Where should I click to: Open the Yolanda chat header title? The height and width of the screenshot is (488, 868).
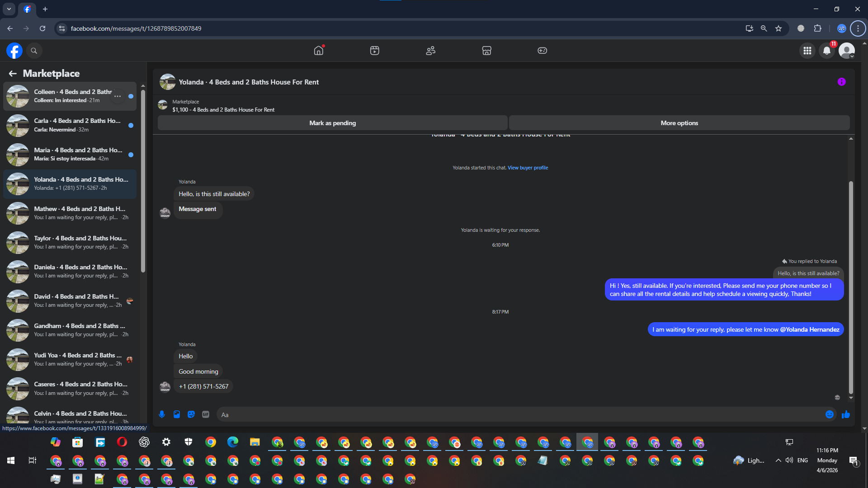pyautogui.click(x=249, y=82)
